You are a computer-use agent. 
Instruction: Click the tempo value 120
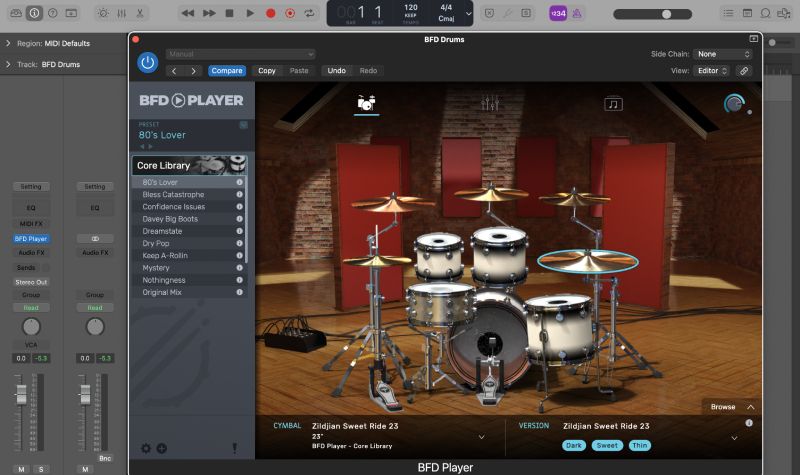point(411,7)
